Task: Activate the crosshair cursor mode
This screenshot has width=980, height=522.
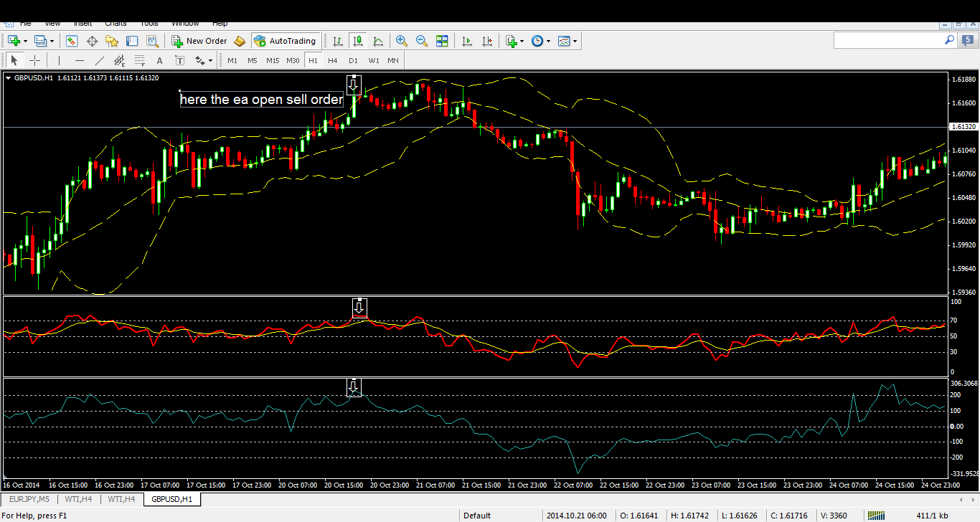Action: pyautogui.click(x=34, y=61)
